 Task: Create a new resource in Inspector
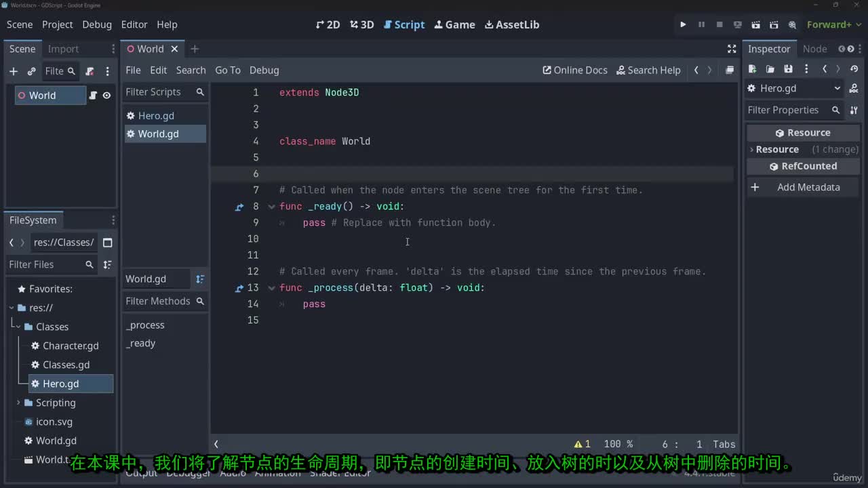(752, 69)
